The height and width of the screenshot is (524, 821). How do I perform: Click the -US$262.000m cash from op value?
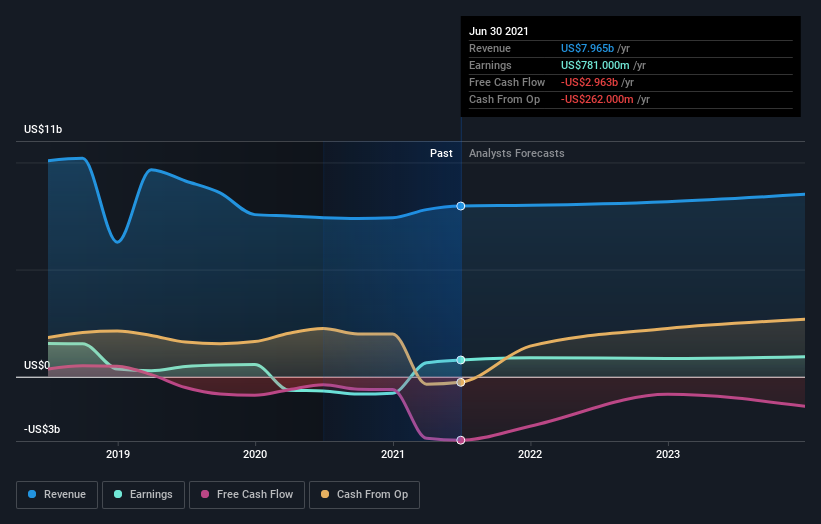(x=597, y=99)
